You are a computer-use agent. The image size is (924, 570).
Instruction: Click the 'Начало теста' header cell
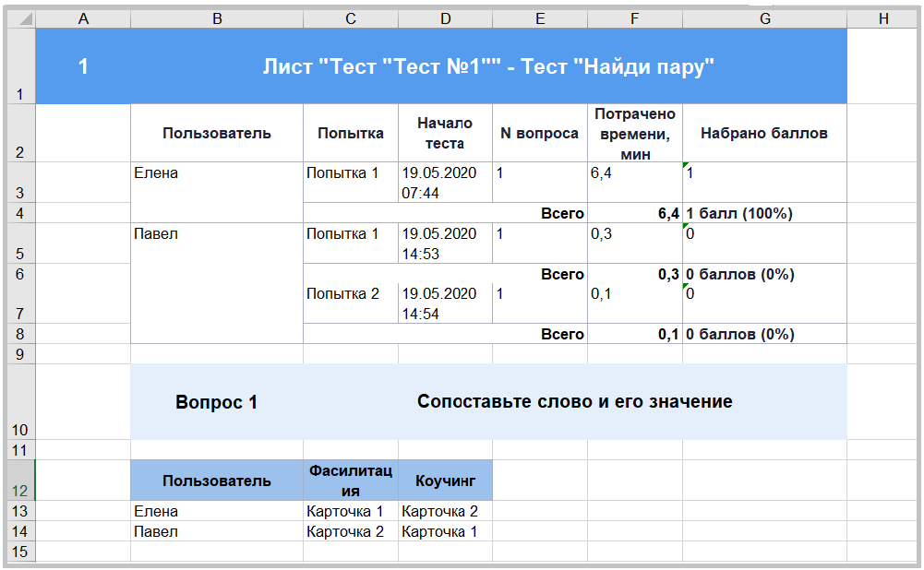446,133
